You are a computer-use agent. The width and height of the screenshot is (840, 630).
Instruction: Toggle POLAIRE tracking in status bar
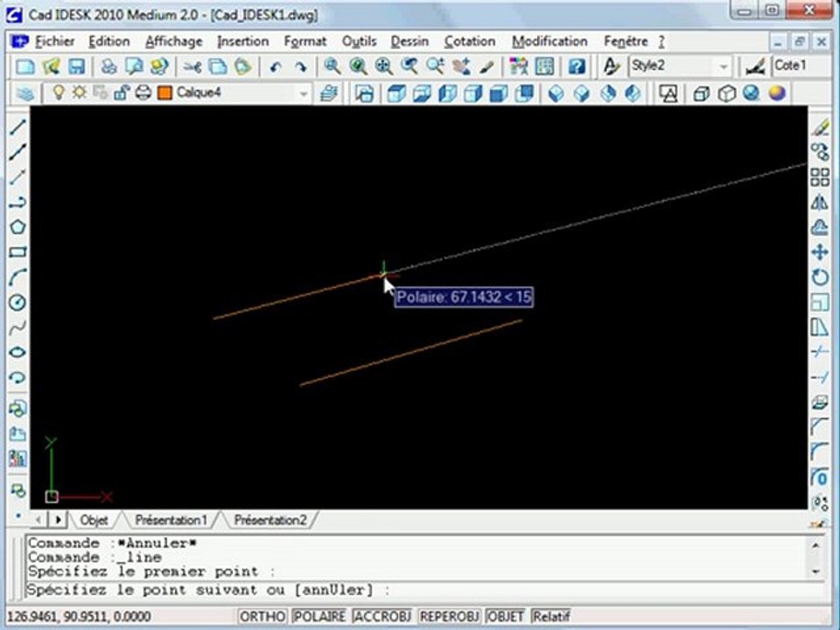(x=320, y=617)
